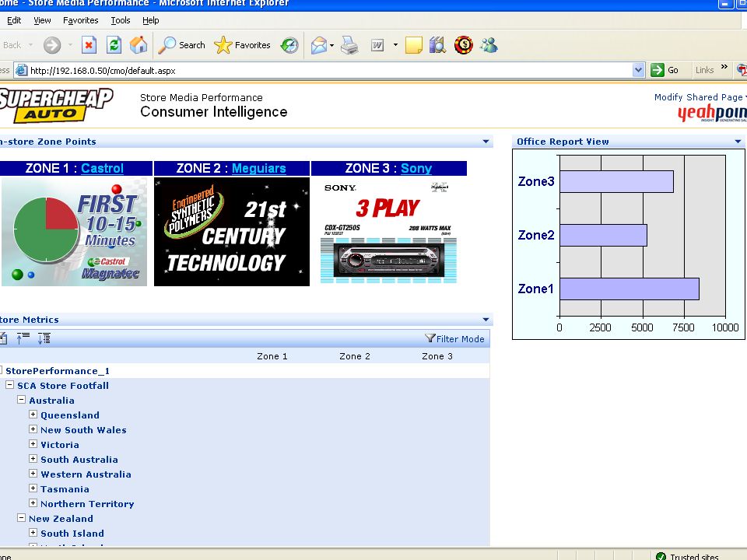Screen dimensions: 747x560
Task: Open the Favorites menu
Action: (x=80, y=20)
